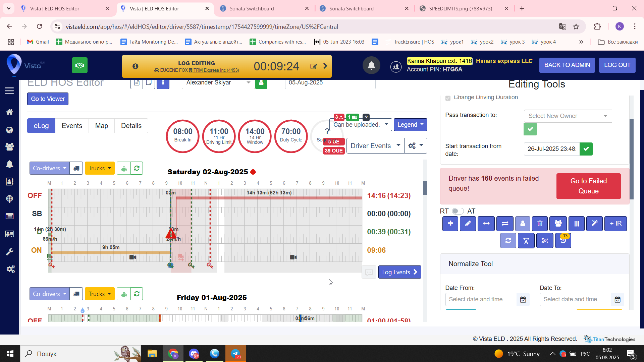Click the 05-Aug-2025 date field
644x362 pixels.
330,83
